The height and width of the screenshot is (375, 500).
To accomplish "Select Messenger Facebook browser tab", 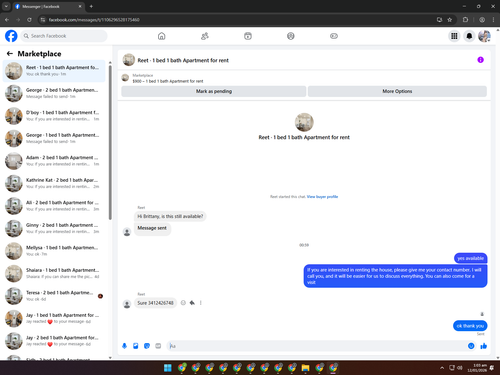I will click(48, 6).
